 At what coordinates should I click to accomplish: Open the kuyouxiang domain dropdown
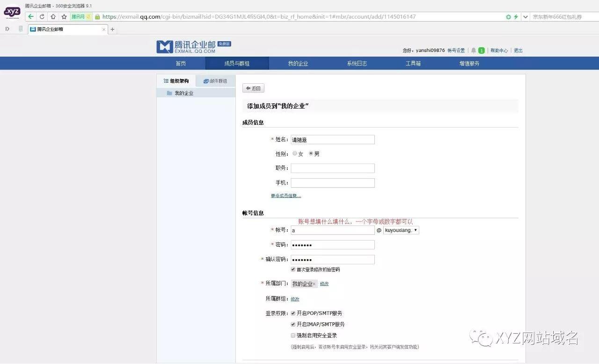point(401,230)
